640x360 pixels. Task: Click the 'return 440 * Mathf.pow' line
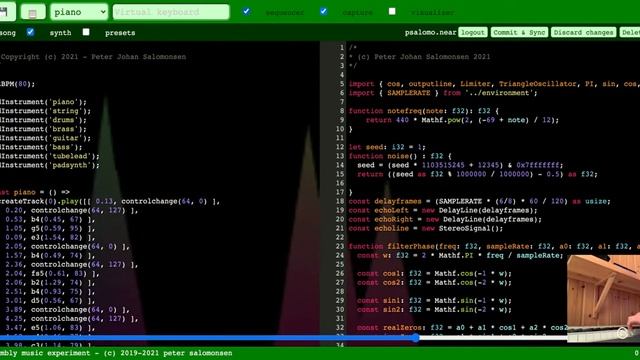pos(462,120)
